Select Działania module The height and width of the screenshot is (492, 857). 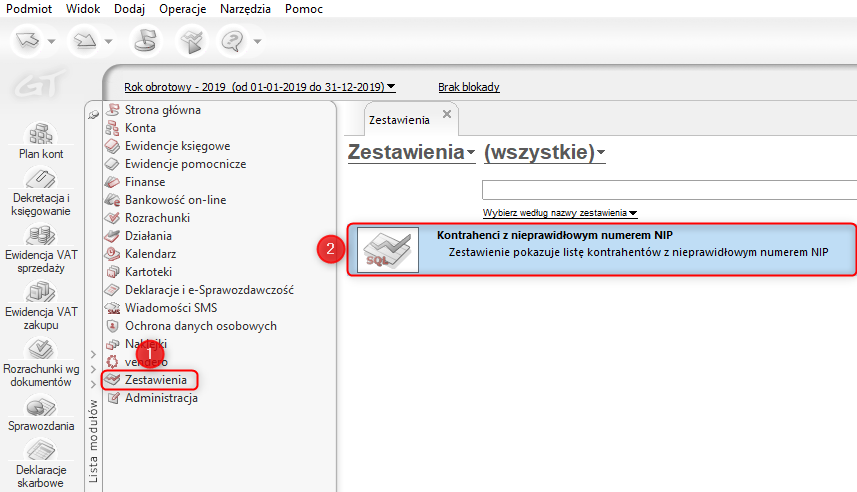click(148, 236)
